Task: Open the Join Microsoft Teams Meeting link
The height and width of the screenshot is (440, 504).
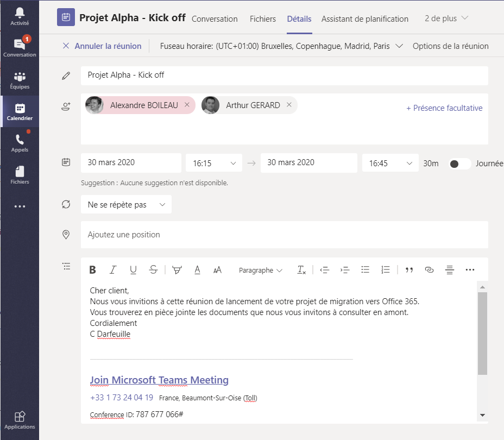Action: pyautogui.click(x=159, y=380)
